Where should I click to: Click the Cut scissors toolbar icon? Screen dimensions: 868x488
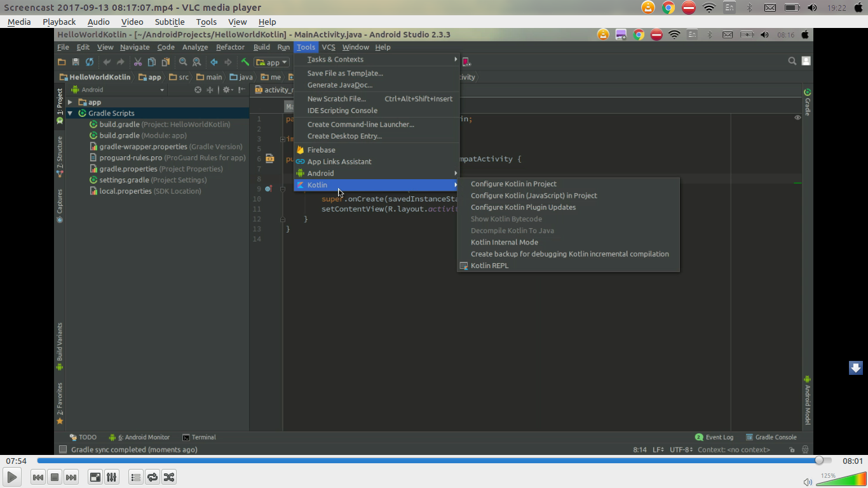pos(137,62)
